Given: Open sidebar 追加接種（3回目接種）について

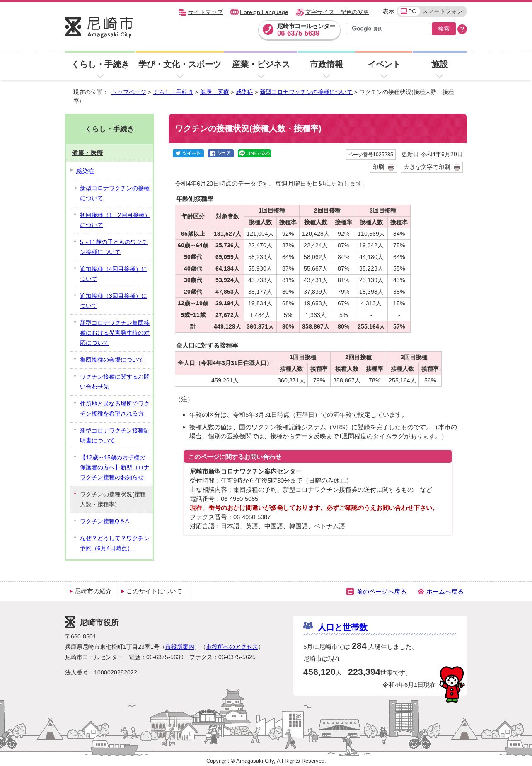Looking at the screenshot, I should pyautogui.click(x=114, y=301).
